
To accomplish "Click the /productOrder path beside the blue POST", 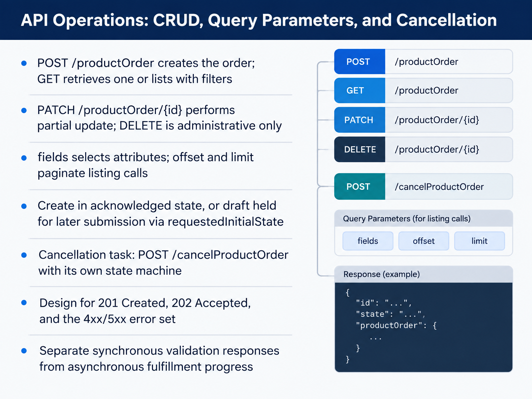I will pos(427,62).
